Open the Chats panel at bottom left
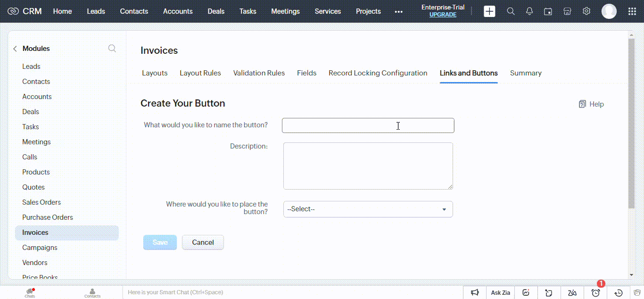 (x=29, y=291)
